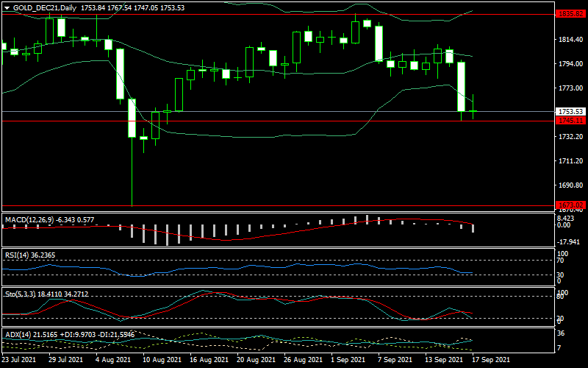Click the red 1673.02 price label
The image size is (588, 368).
[x=570, y=205]
